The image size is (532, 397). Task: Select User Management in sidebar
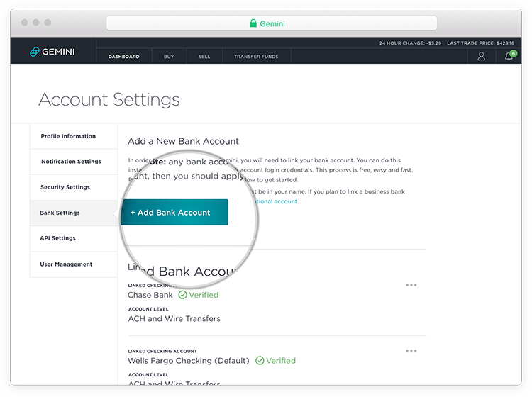[x=74, y=264]
